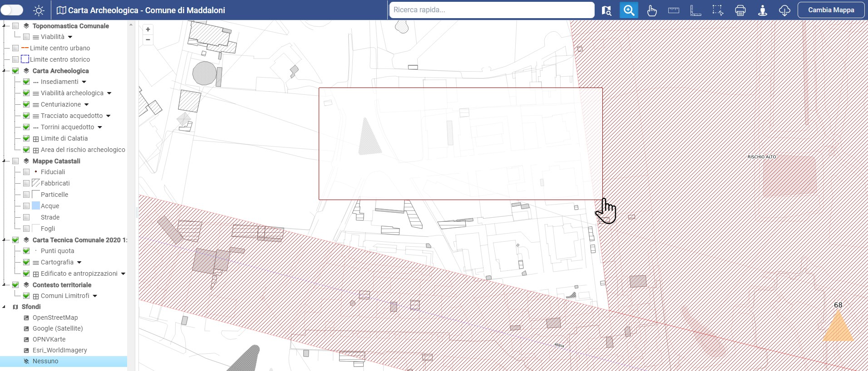Select Google (Satellite) background
The width and height of the screenshot is (868, 371).
(x=57, y=328)
